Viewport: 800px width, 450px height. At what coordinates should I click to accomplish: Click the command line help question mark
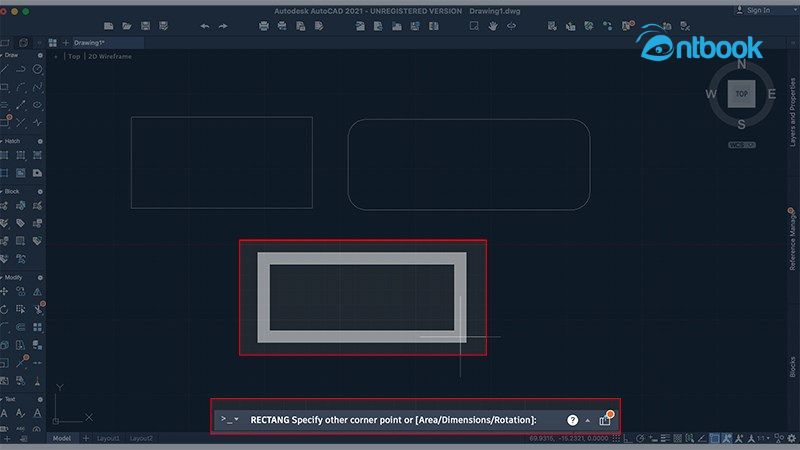572,420
